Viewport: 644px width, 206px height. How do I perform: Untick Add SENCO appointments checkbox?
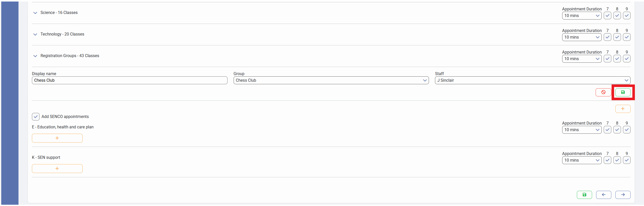[36, 117]
